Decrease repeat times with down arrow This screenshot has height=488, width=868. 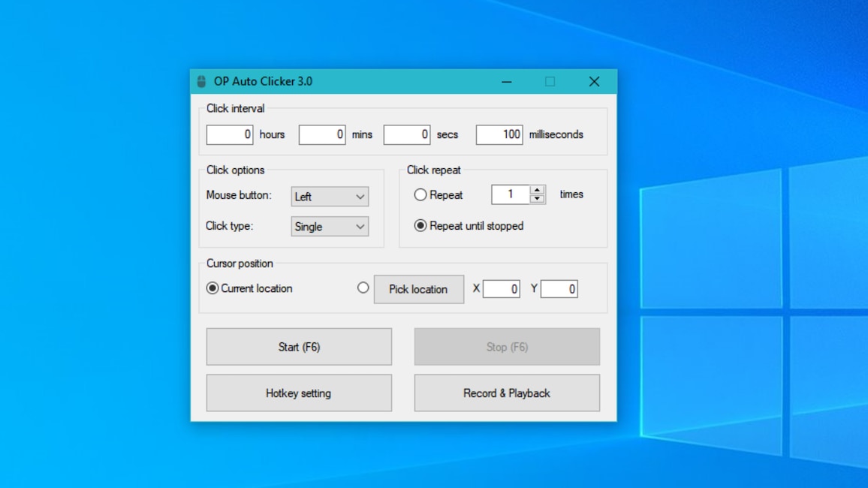[x=536, y=199]
